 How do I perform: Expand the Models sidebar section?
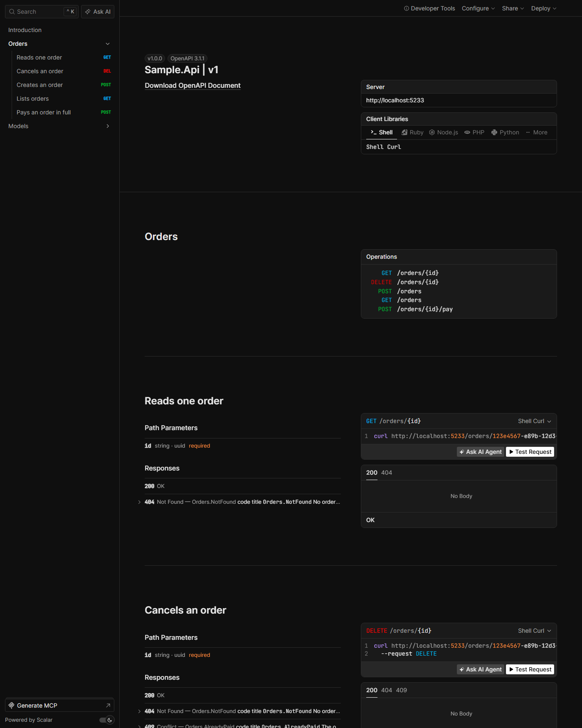[x=108, y=126]
